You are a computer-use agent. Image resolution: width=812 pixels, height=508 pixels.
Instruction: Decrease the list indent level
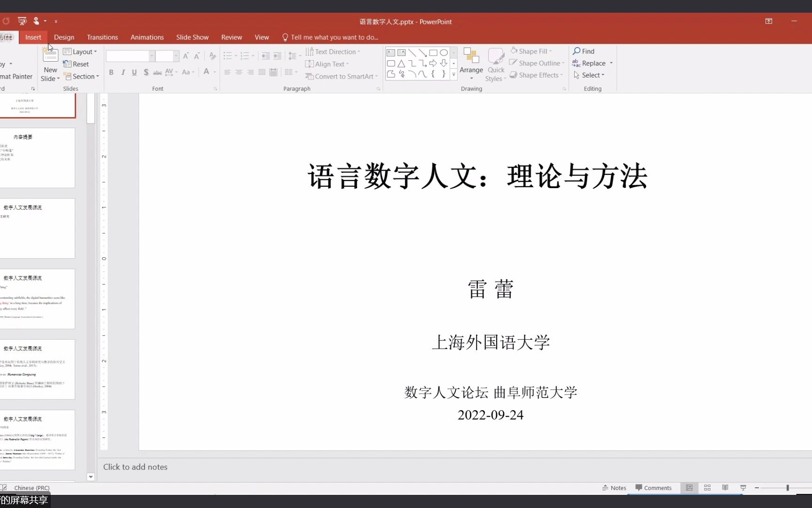265,56
